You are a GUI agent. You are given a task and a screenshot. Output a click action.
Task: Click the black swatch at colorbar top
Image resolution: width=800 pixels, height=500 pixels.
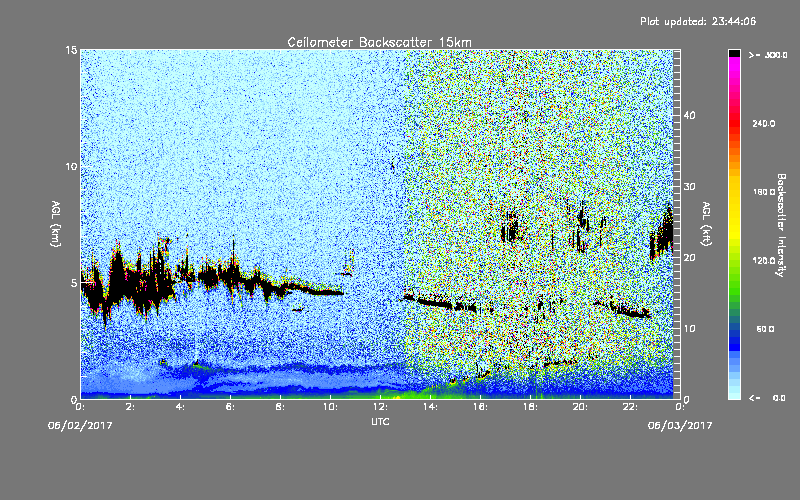(734, 53)
